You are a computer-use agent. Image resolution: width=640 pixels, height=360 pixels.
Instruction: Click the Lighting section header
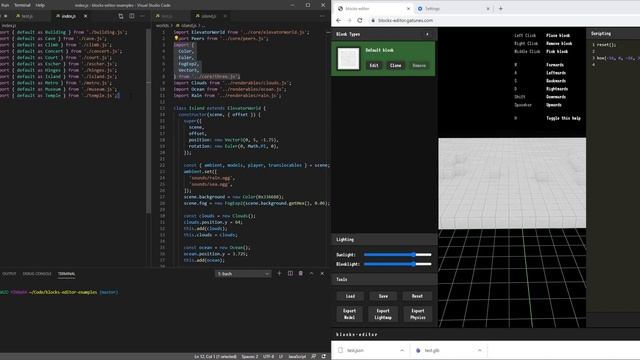pyautogui.click(x=383, y=240)
